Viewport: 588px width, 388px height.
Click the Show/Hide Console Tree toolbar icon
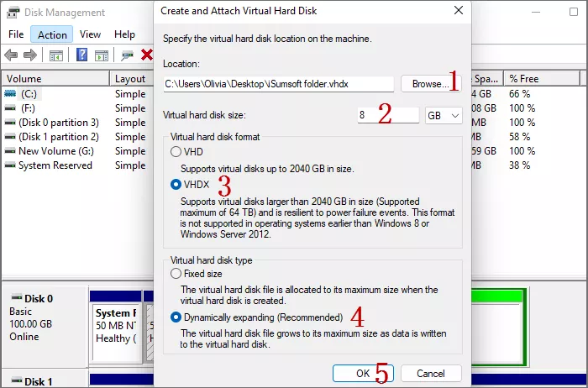pyautogui.click(x=56, y=55)
